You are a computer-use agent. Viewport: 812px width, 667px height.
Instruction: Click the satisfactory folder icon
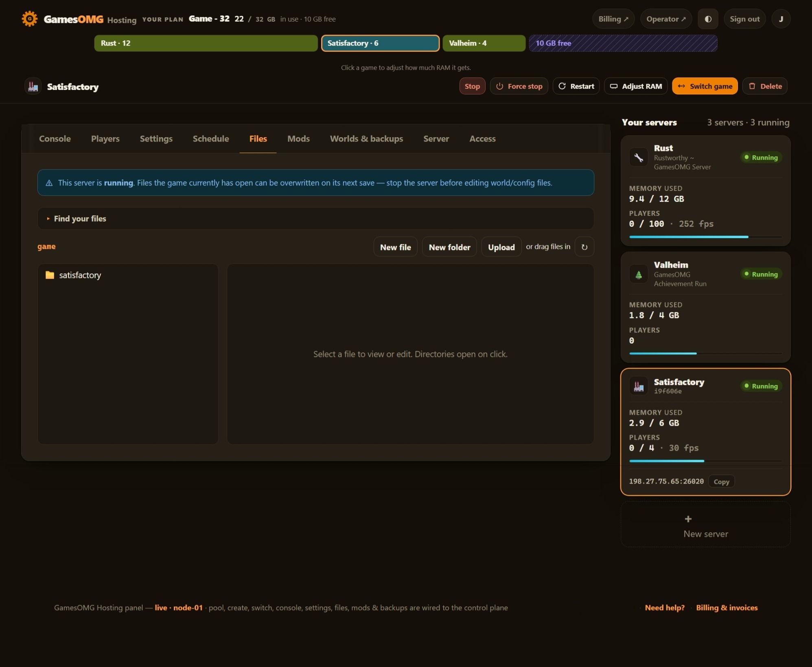pyautogui.click(x=50, y=275)
